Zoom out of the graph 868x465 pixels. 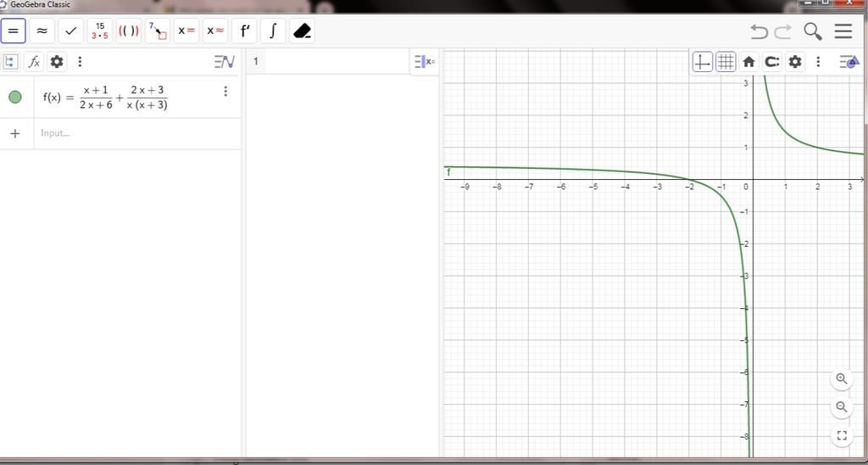[842, 406]
